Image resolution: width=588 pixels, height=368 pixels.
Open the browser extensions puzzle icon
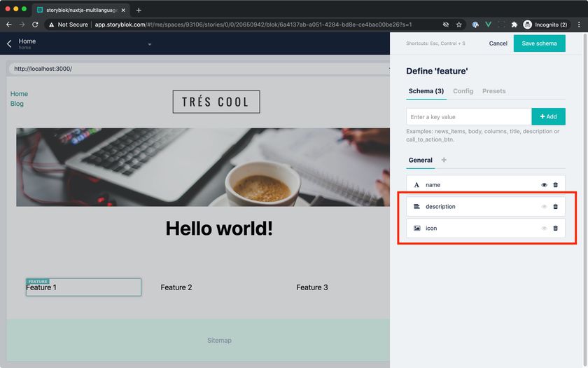pos(514,25)
